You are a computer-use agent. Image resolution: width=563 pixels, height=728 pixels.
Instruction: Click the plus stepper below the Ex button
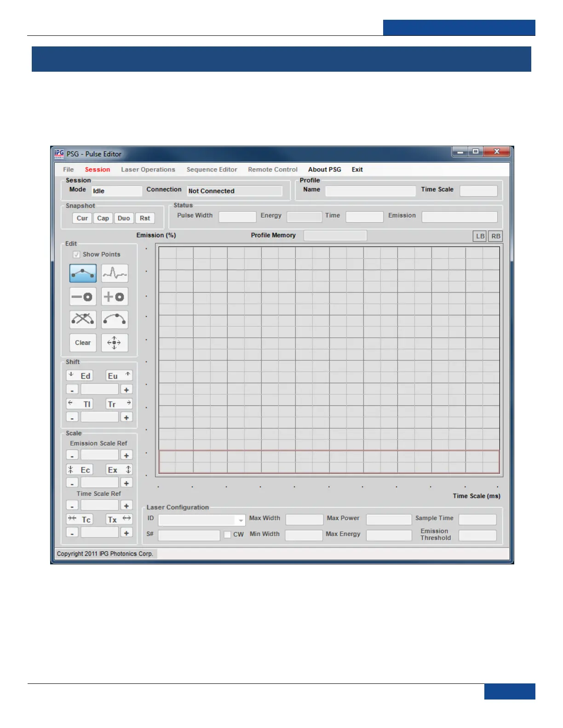126,483
